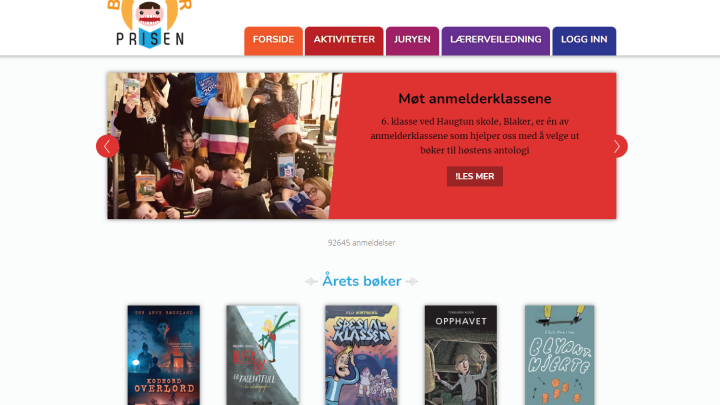This screenshot has height=405, width=720.
Task: Open the Møt anmelderklassene headline
Action: 475,99
